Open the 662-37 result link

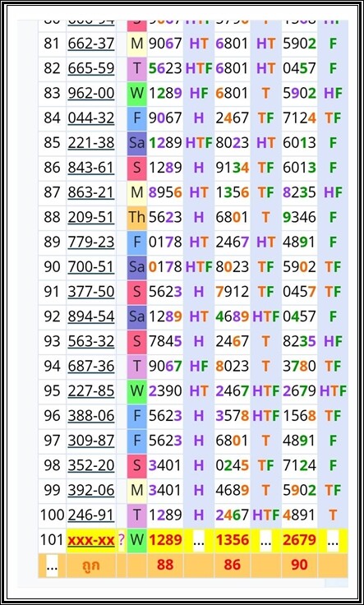[91, 44]
